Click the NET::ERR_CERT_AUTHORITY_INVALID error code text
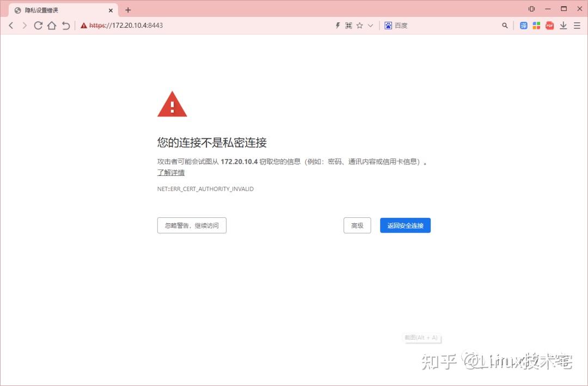Viewport: 588px width, 386px height. (205, 189)
